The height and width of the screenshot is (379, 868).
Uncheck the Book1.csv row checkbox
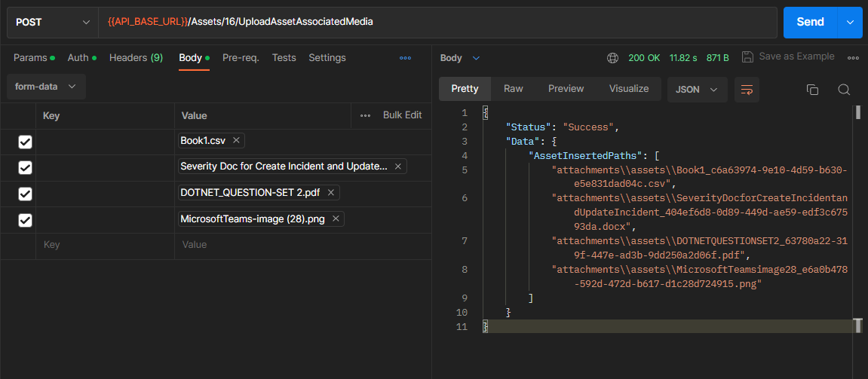click(x=25, y=142)
